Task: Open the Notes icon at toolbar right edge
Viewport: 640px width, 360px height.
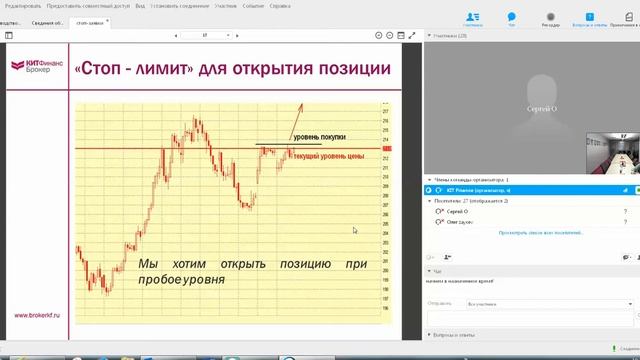Action: (x=629, y=17)
